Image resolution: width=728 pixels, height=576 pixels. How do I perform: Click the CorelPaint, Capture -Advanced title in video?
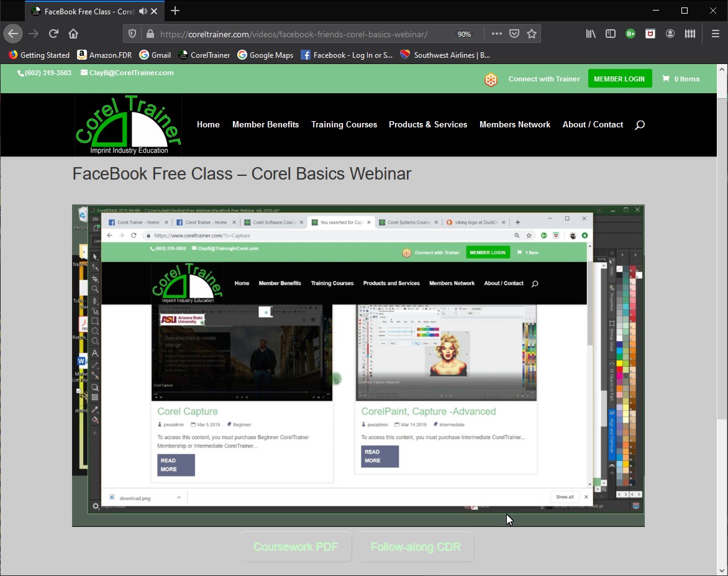429,411
